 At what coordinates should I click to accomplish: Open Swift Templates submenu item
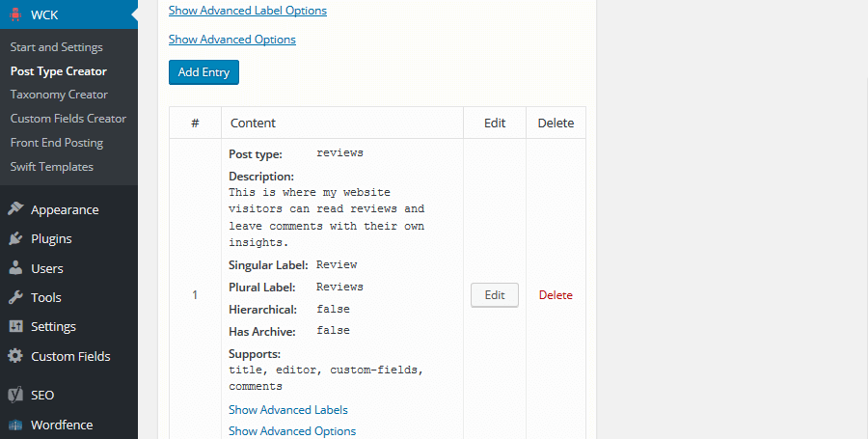click(51, 167)
